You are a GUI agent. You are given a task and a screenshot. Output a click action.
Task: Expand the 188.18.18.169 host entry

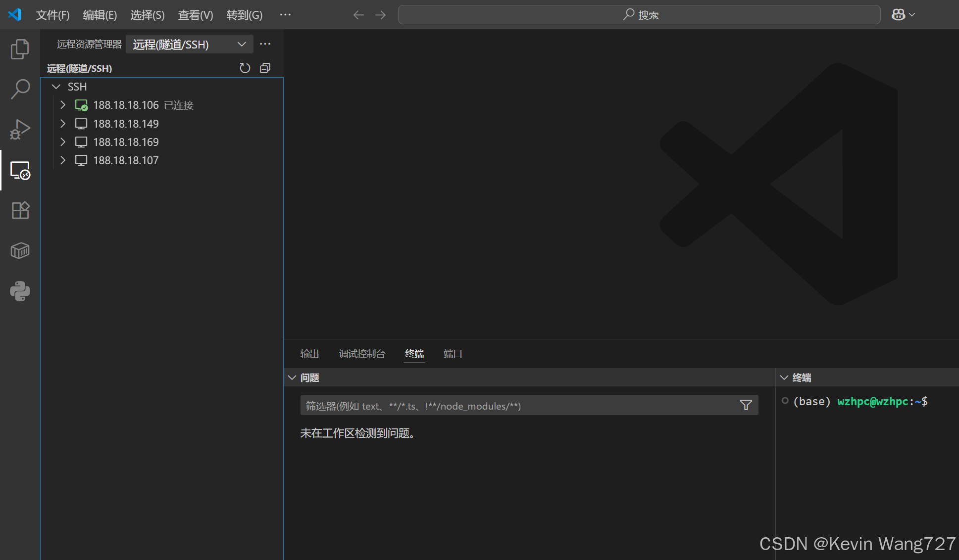coord(63,141)
